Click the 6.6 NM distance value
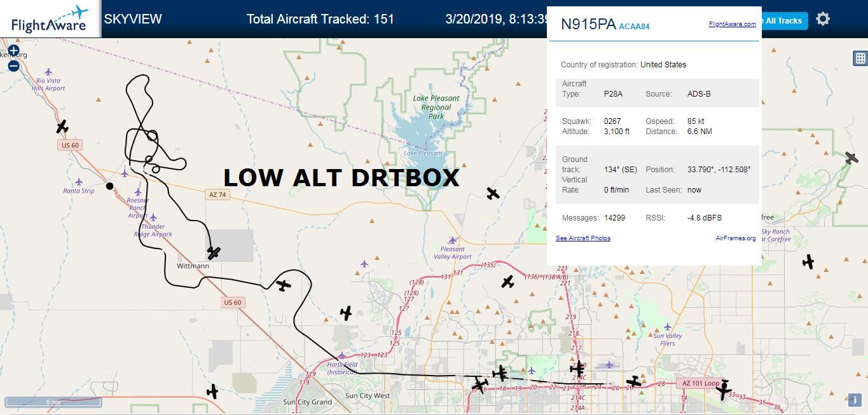868x415 pixels. 699,132
